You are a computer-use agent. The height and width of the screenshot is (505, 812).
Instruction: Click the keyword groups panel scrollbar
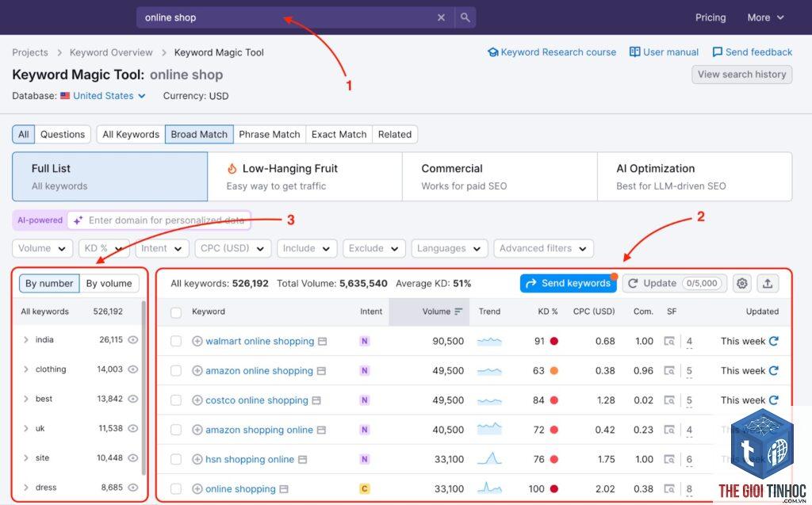[144, 388]
